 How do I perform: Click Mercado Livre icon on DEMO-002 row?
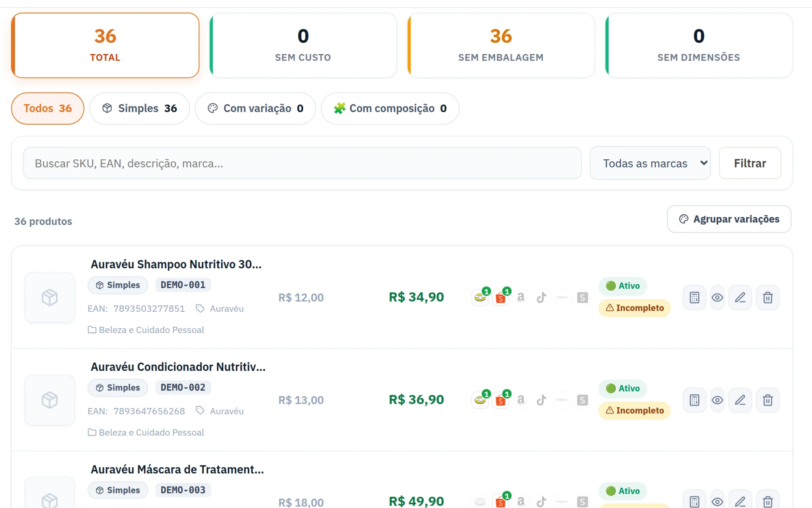480,400
